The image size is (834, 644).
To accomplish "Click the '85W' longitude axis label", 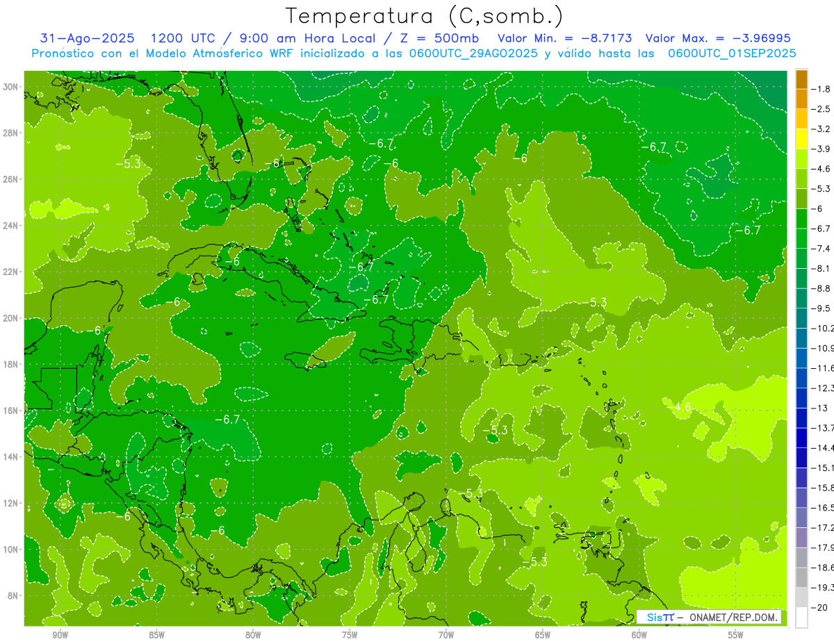I will point(156,635).
